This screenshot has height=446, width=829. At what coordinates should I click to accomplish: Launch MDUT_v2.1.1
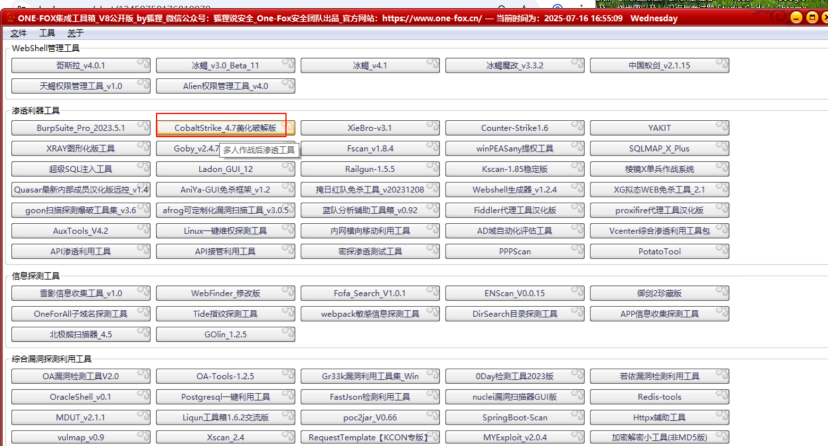tap(81, 417)
